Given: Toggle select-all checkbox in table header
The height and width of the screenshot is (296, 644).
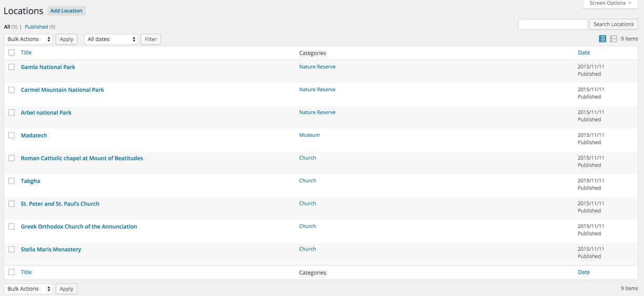Looking at the screenshot, I should point(11,52).
